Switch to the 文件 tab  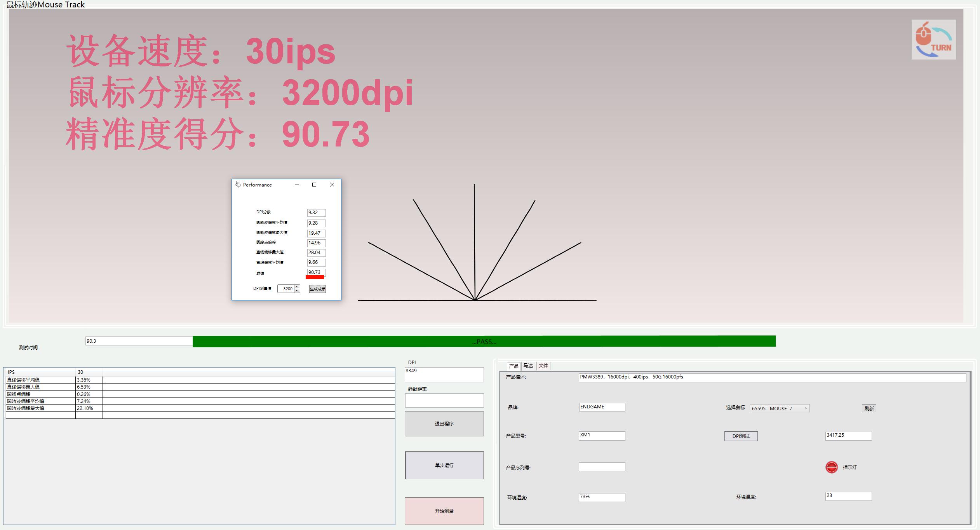[x=543, y=366]
